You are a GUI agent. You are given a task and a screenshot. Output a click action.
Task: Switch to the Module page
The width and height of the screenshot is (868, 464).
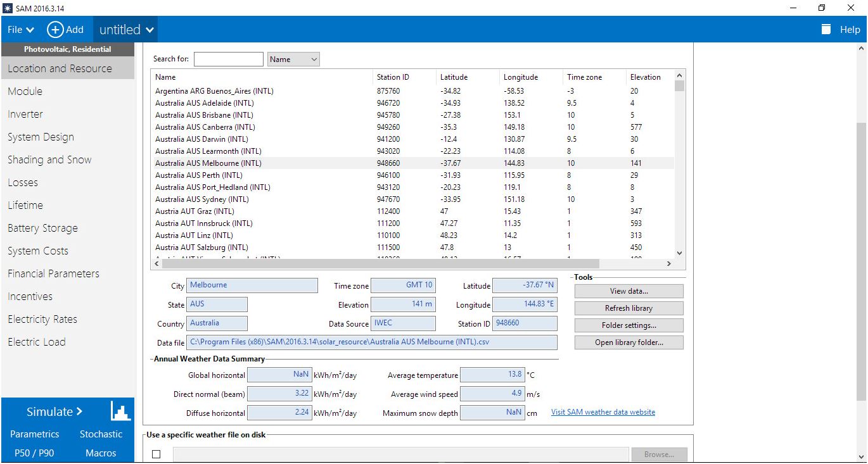[25, 91]
